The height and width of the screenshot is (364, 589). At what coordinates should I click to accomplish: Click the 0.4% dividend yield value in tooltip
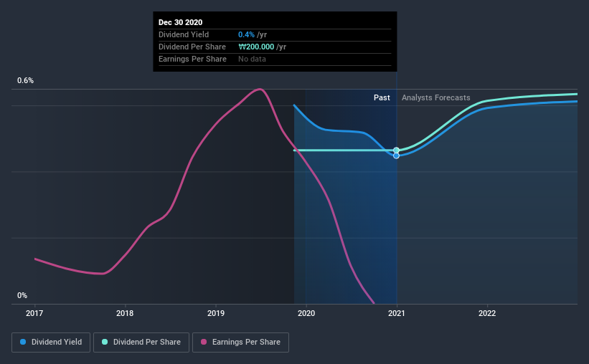click(246, 34)
